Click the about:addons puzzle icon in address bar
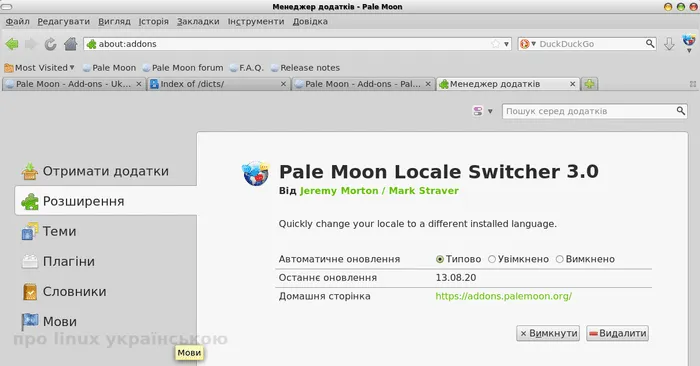This screenshot has width=700, height=366. (92, 44)
